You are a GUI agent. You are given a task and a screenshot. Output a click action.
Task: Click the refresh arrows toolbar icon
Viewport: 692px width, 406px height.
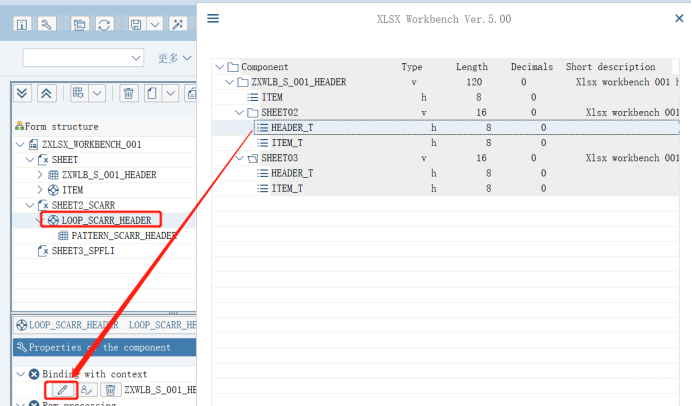pyautogui.click(x=104, y=24)
